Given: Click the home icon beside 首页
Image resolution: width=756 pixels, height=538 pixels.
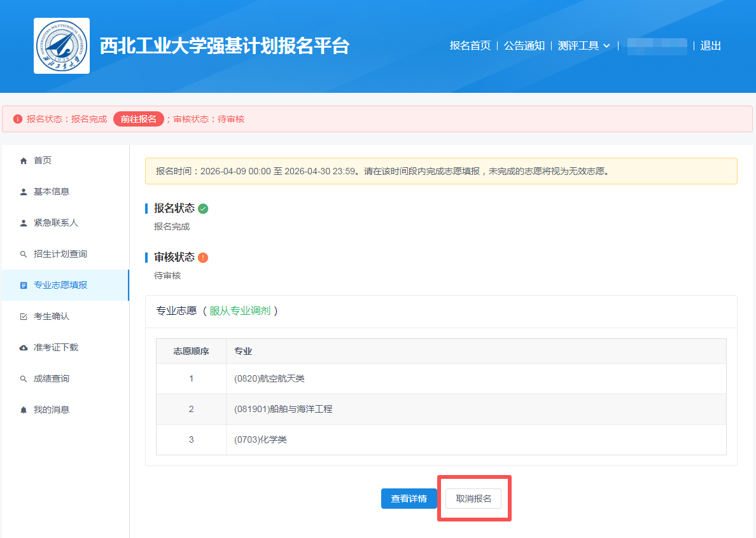Looking at the screenshot, I should click(x=24, y=161).
